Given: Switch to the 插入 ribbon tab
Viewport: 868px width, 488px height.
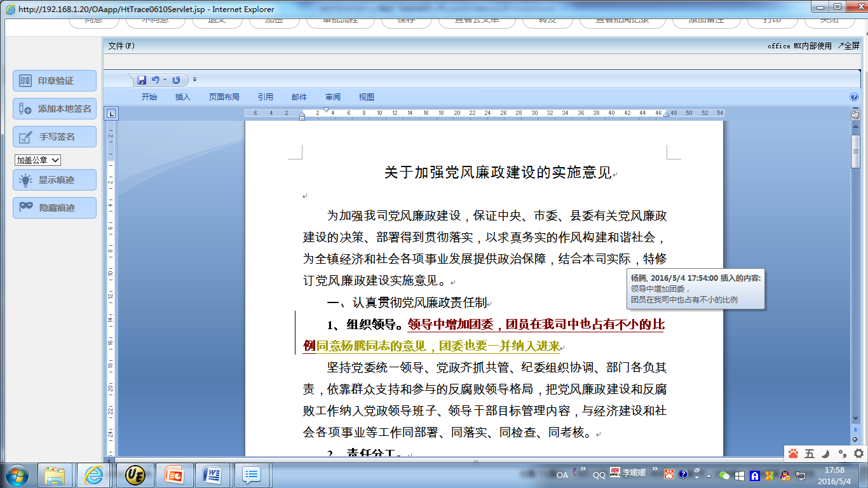Looking at the screenshot, I should point(183,97).
